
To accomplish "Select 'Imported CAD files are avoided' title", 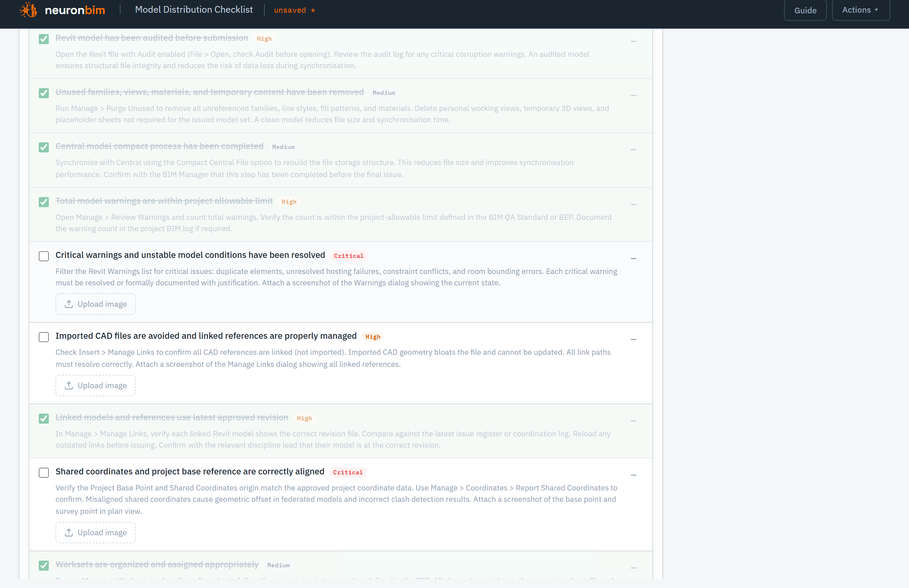I will (206, 336).
